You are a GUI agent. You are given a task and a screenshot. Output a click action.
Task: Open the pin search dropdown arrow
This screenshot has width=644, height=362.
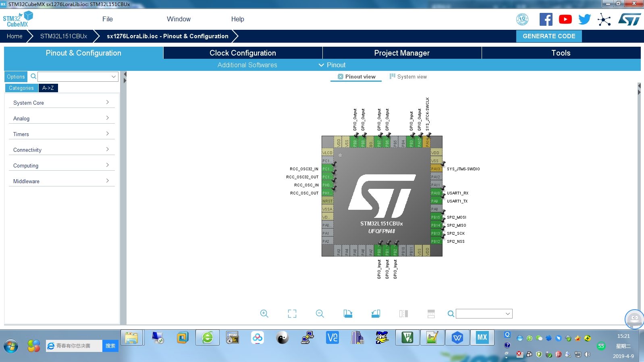point(508,314)
